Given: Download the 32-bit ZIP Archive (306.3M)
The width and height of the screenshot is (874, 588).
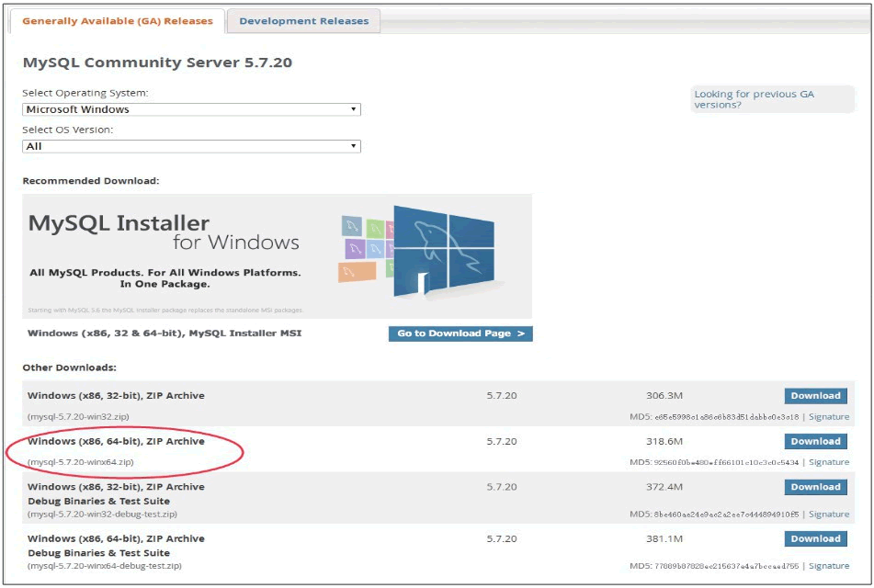Looking at the screenshot, I should (x=815, y=396).
